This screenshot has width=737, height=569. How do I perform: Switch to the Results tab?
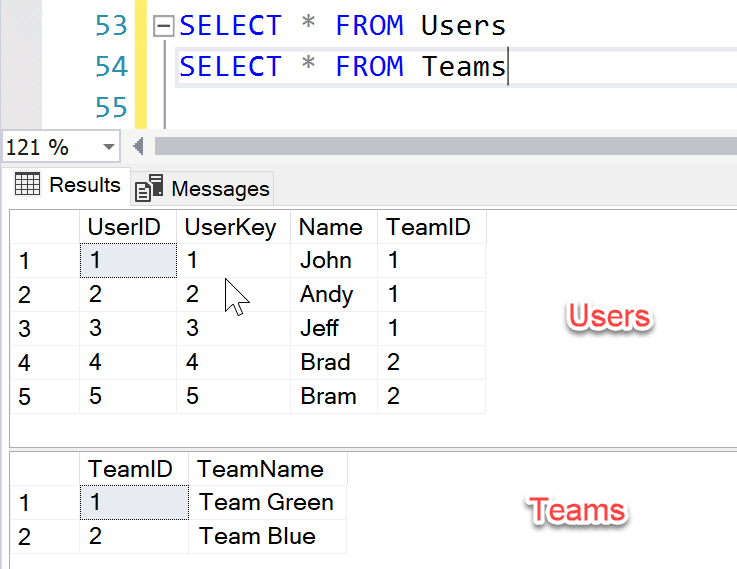coord(68,185)
